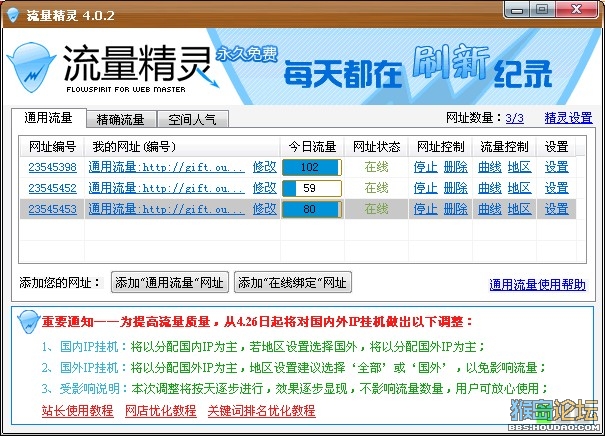Screen dimensions: 605x436
Task: Open 设置 for row 23545453
Action: click(x=556, y=209)
